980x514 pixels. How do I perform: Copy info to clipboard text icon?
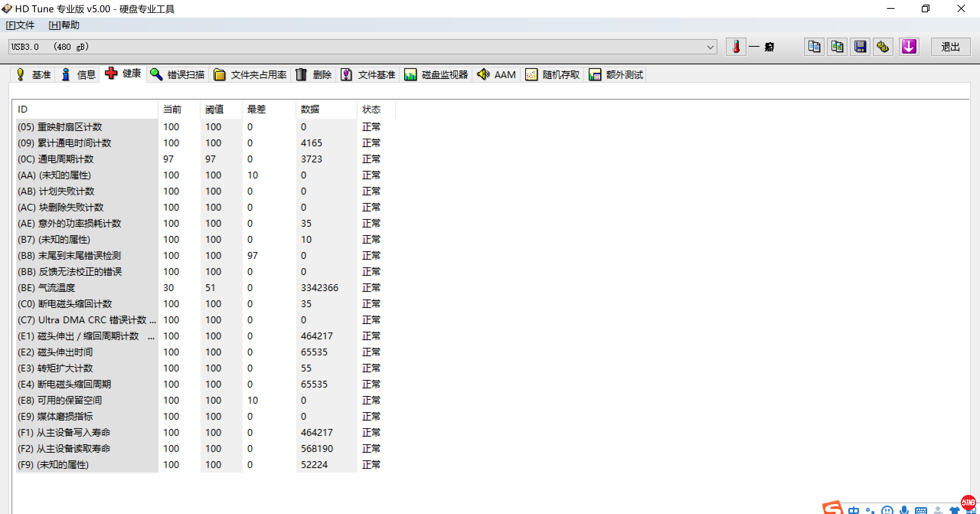coord(814,47)
